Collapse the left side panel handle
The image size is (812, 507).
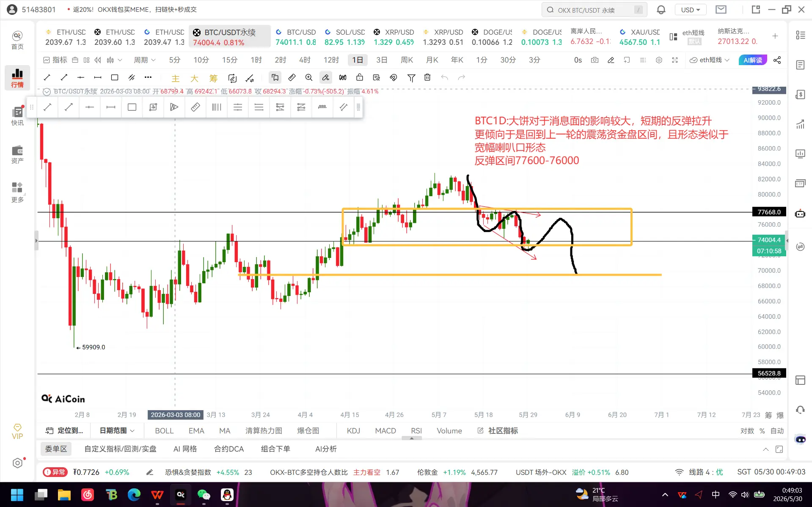(36, 241)
